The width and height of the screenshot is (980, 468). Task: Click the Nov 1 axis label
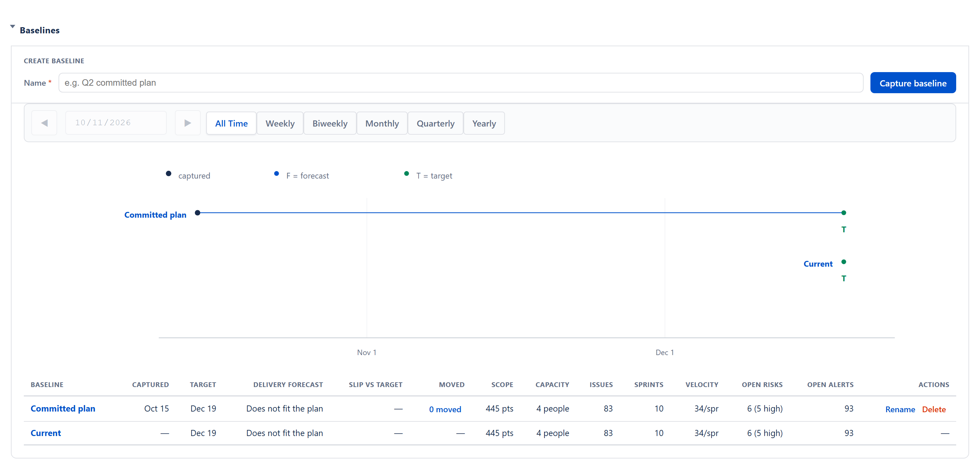(x=366, y=352)
